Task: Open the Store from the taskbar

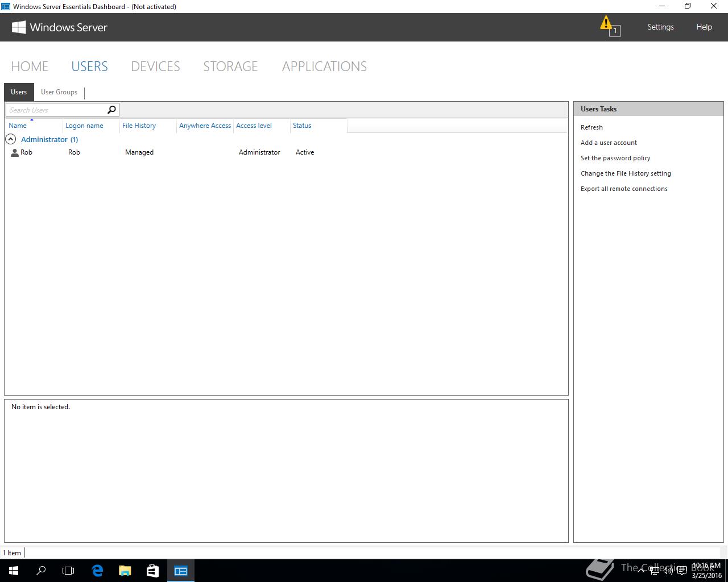Action: pyautogui.click(x=152, y=571)
